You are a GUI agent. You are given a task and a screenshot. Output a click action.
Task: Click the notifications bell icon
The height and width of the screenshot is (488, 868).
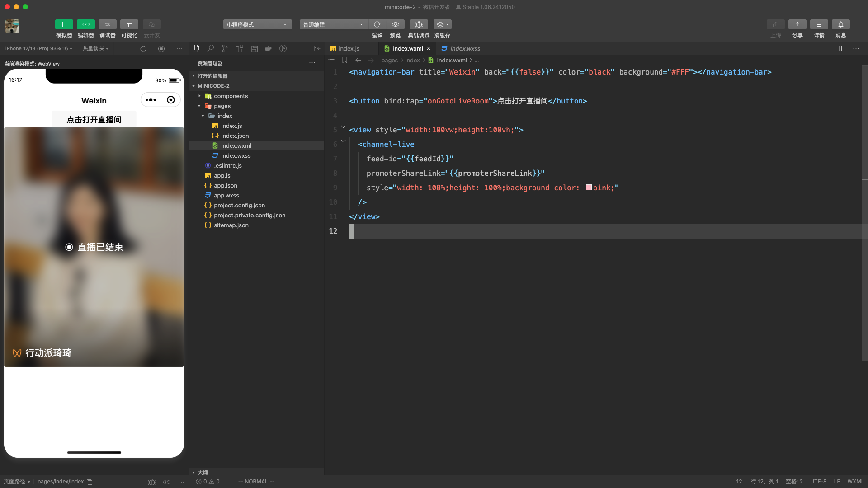coord(840,24)
